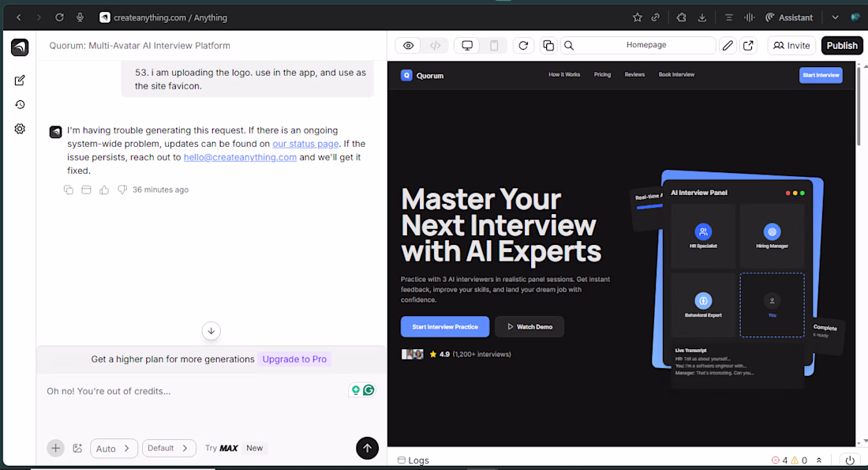Click the card icon beside message copy icon
Image resolution: width=868 pixels, height=470 pixels.
tap(86, 190)
